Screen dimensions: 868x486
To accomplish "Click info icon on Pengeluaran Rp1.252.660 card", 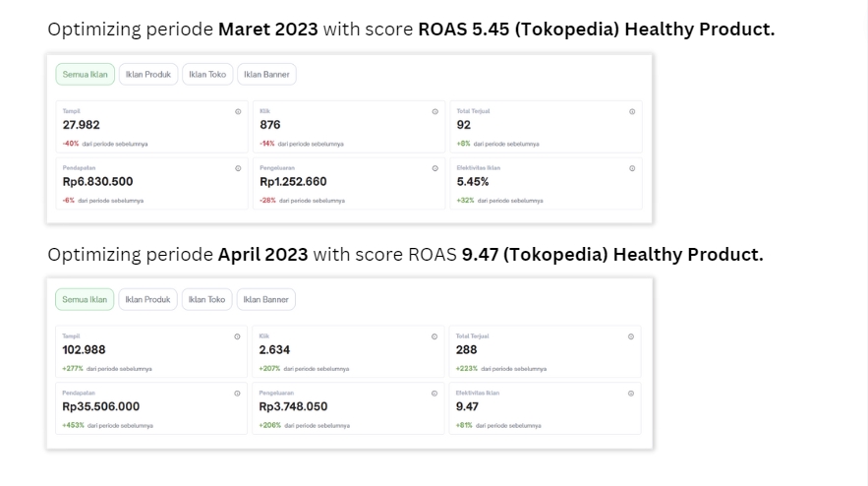I will [x=435, y=168].
